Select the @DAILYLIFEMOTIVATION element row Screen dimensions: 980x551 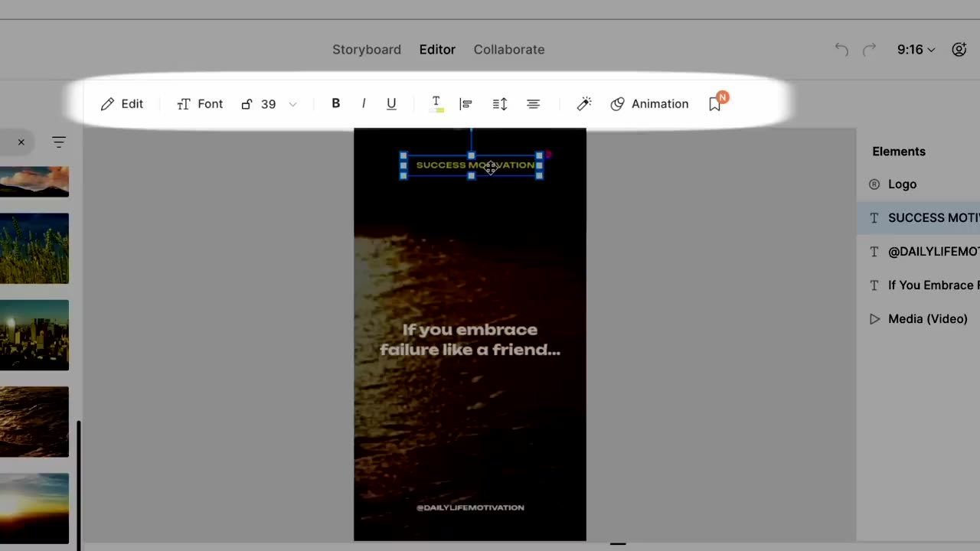[x=918, y=252]
